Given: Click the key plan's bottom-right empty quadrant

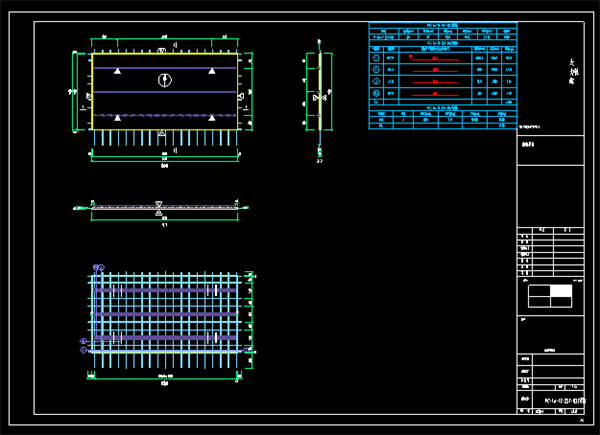Looking at the screenshot, I should tap(561, 302).
